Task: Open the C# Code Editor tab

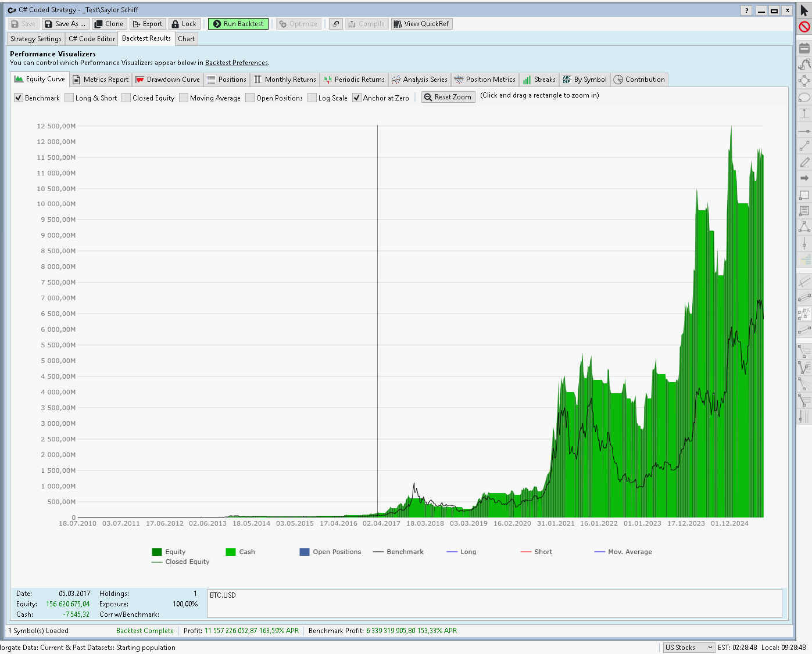Action: pyautogui.click(x=92, y=39)
